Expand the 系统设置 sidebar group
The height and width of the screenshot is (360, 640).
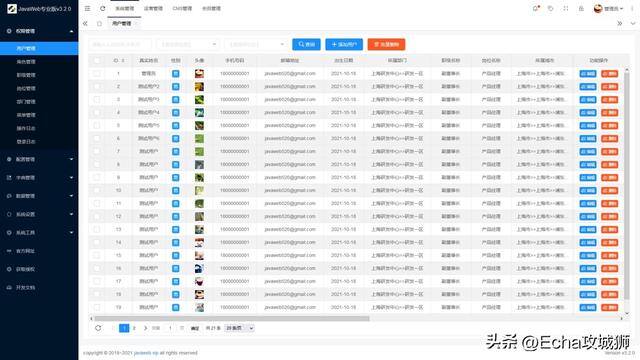coord(39,214)
